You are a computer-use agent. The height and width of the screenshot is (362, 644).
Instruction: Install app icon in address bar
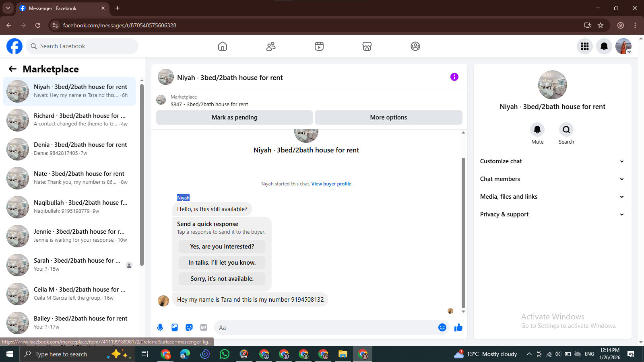588,25
